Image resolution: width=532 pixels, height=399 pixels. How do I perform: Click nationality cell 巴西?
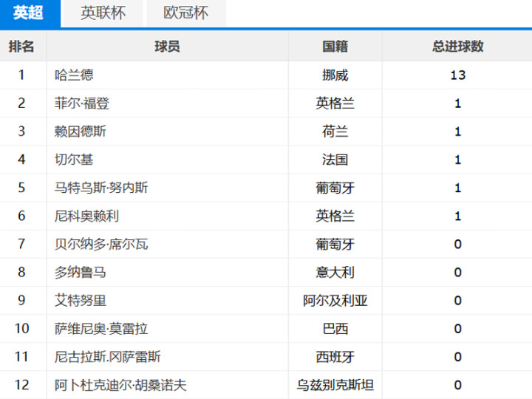[335, 328]
